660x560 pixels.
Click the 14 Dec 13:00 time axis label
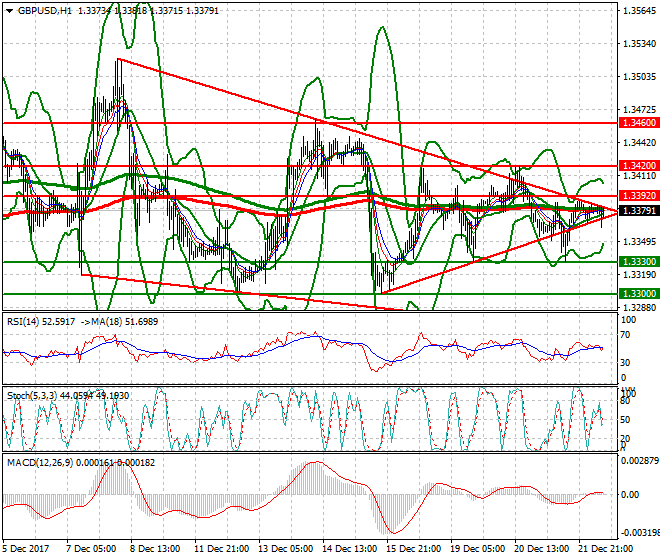coord(350,549)
